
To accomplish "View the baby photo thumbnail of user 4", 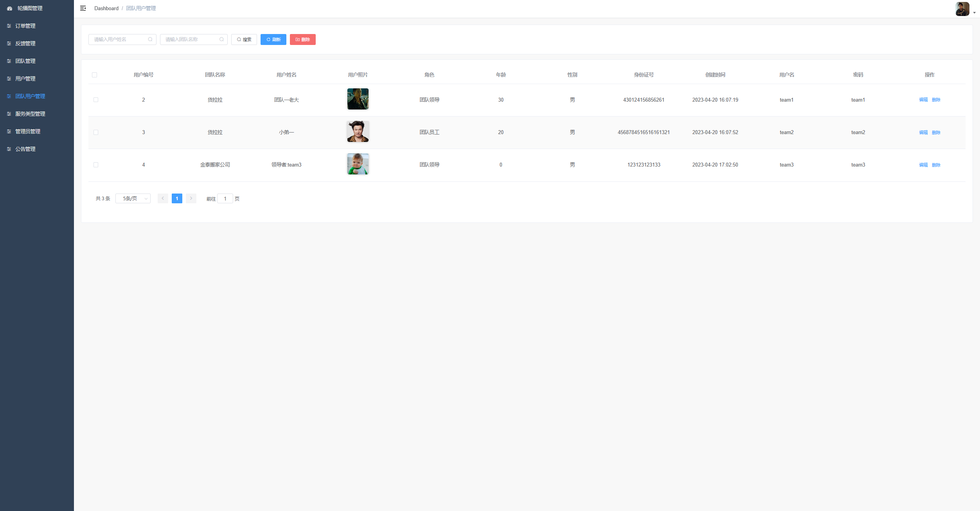I will click(357, 164).
